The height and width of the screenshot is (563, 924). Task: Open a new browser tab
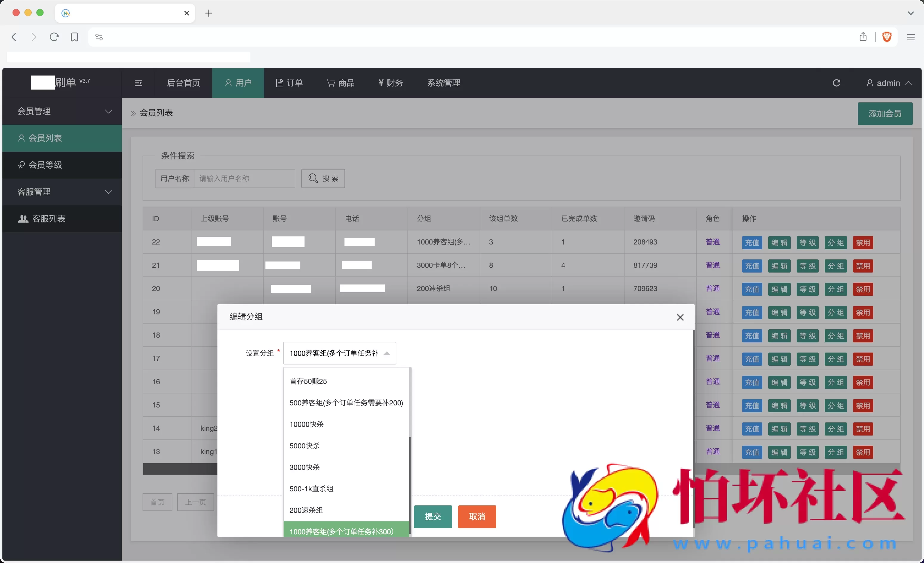209,13
